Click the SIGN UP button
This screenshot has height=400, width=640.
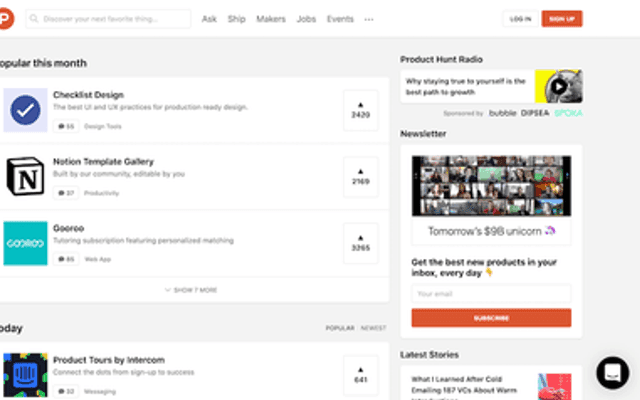[x=562, y=19]
